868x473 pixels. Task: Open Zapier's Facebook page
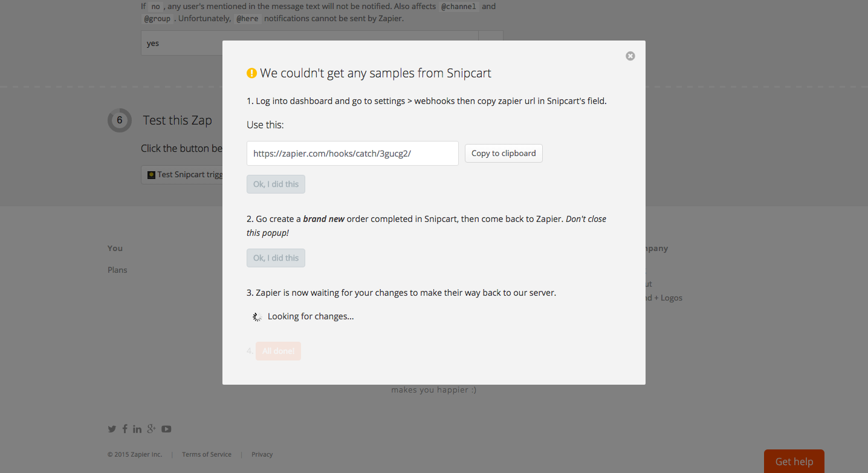pos(125,429)
